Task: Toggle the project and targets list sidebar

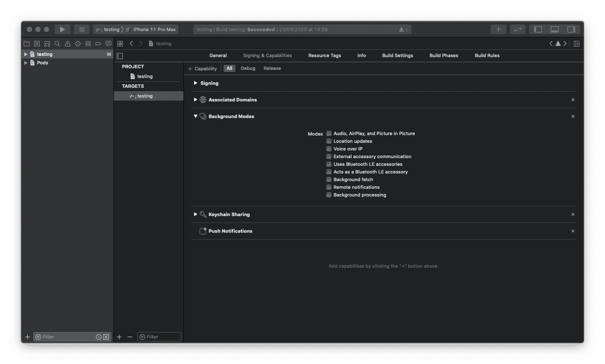Action: (x=120, y=56)
